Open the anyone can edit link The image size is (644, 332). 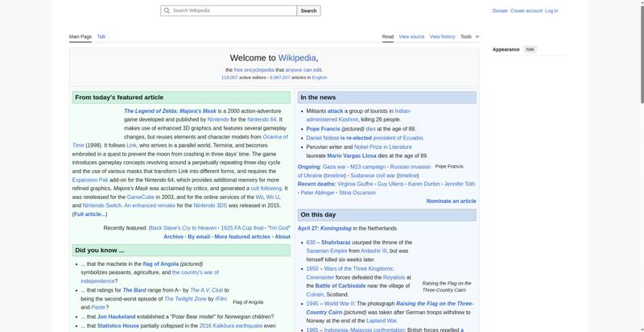303,70
